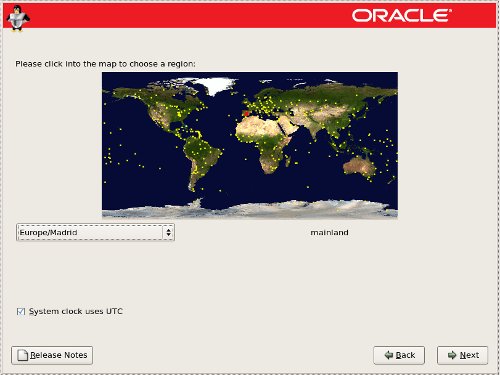This screenshot has width=500, height=375.
Task: Click the dropdown's up-down arrow stepper
Action: (169, 232)
